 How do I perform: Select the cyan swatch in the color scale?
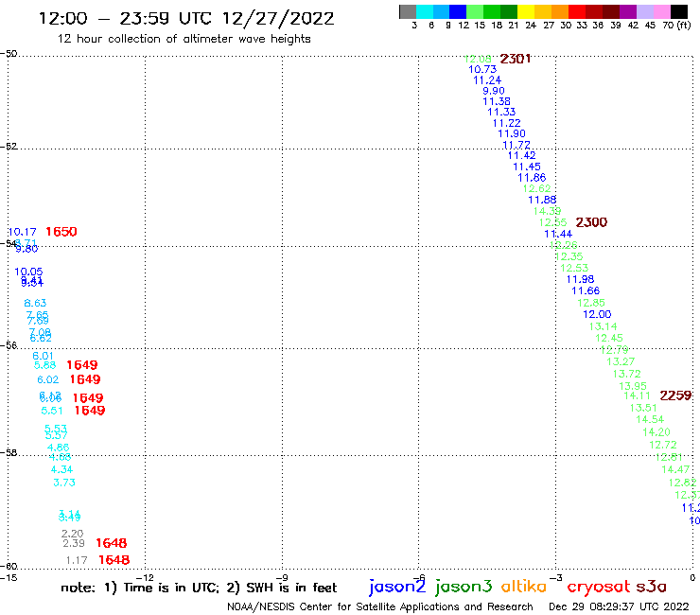click(424, 11)
